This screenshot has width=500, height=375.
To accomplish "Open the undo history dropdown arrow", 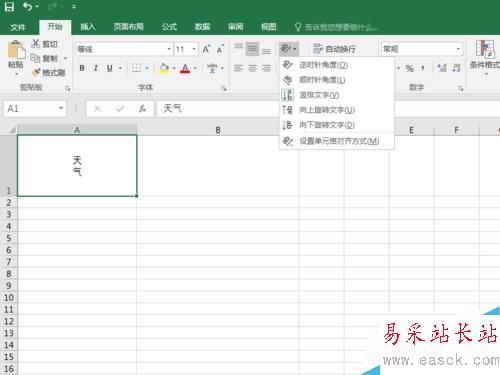I will [37, 7].
